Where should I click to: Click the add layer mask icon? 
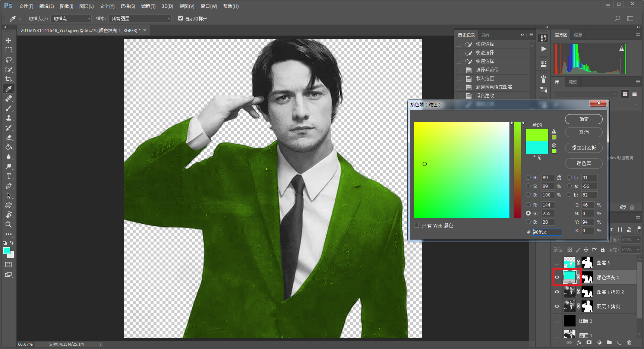coord(589,342)
